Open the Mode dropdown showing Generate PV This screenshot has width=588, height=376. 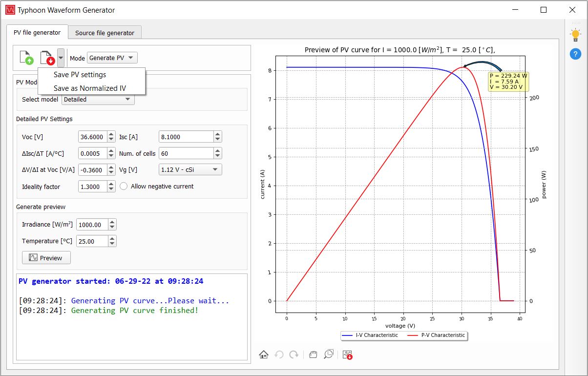point(112,58)
